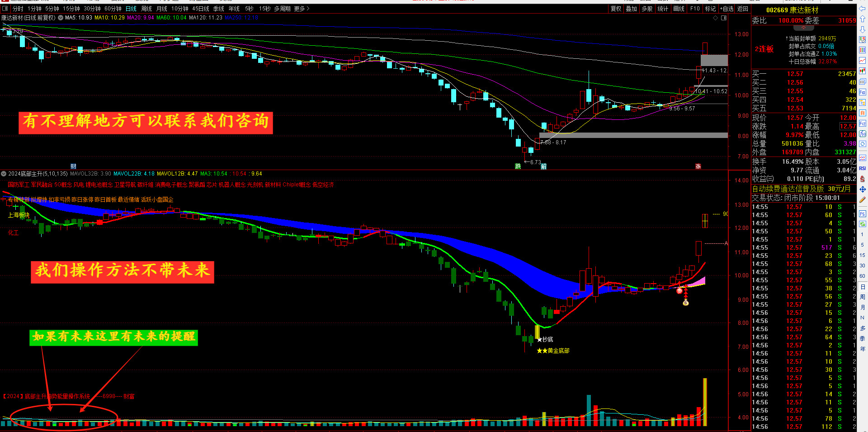
Task: Open the candlestick chart sidebar icon
Action: click(x=862, y=71)
